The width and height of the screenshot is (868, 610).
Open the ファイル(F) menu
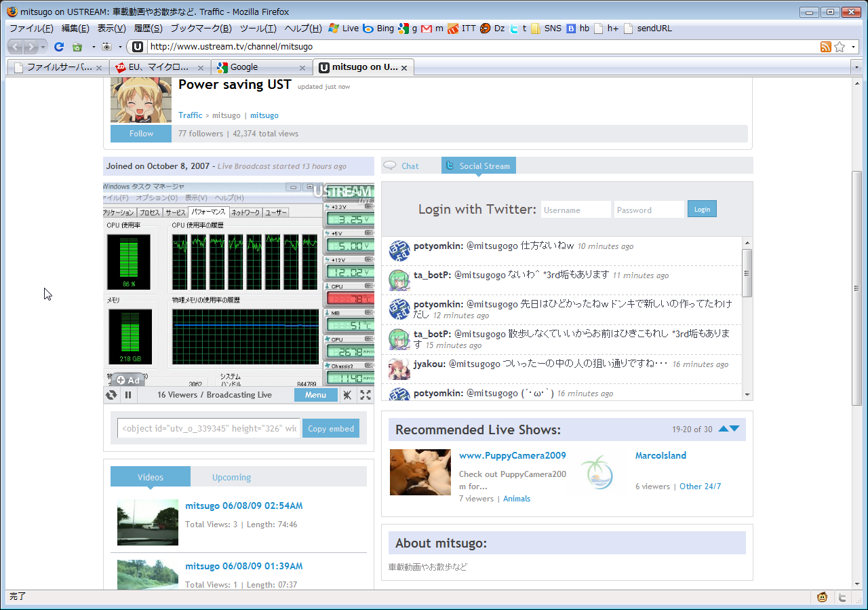(31, 28)
